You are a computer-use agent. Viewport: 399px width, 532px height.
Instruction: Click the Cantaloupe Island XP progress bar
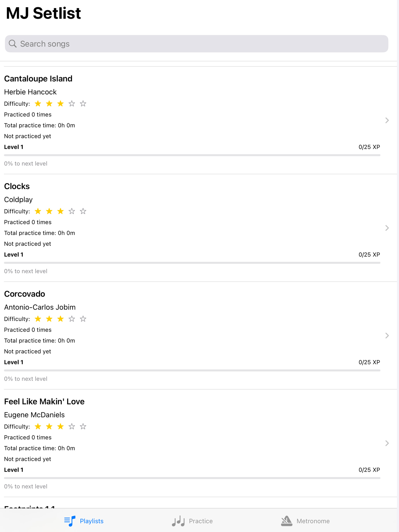click(192, 155)
